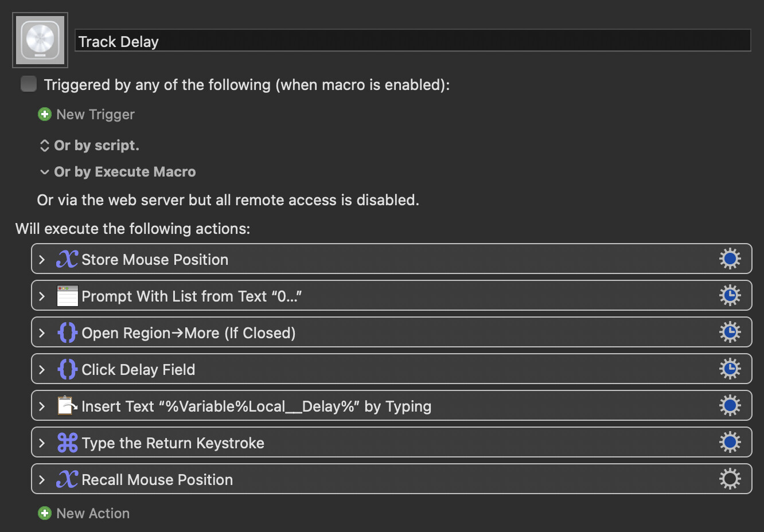Expand the Store Mouse Position action

42,260
